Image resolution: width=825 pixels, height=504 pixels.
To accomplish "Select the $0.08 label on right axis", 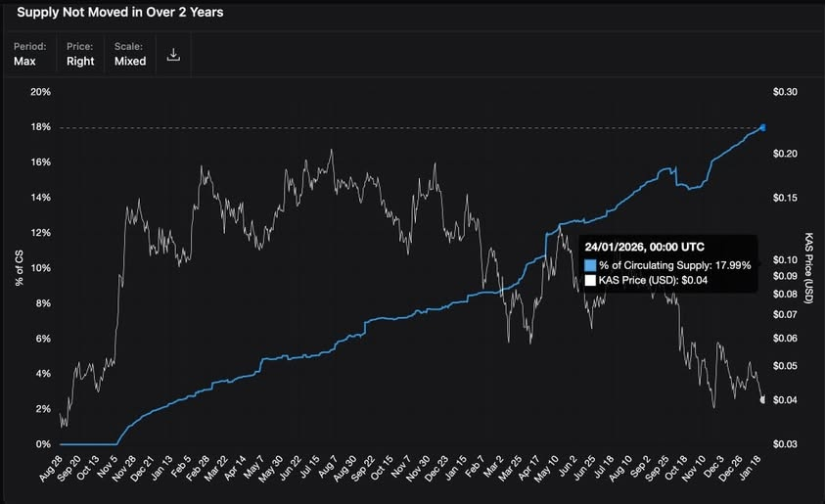I will pos(785,295).
